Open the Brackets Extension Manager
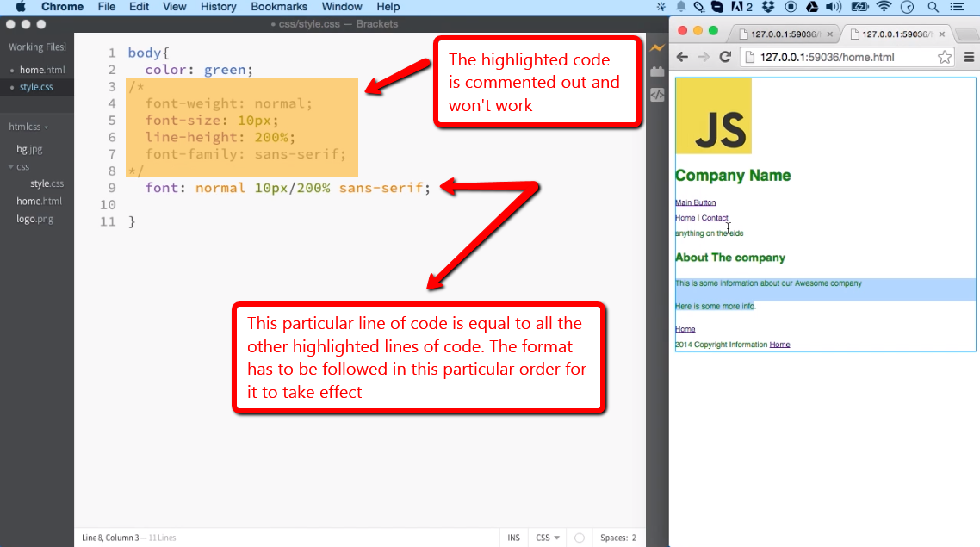Screen dimensions: 980x547 (x=657, y=71)
